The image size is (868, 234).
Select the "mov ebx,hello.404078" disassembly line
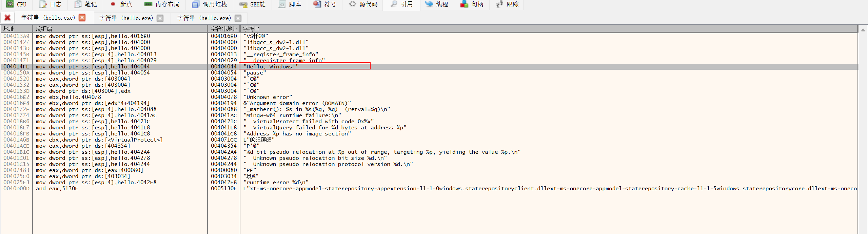click(x=68, y=97)
